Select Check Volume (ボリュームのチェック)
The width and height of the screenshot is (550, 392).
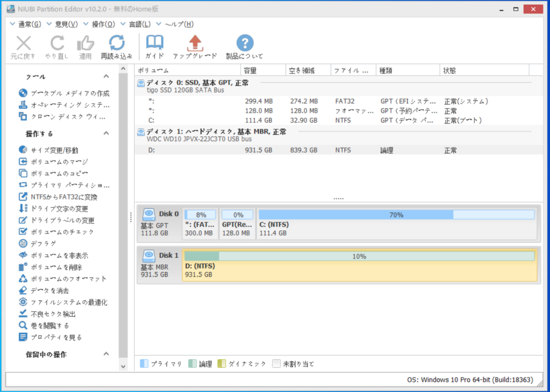coord(56,232)
